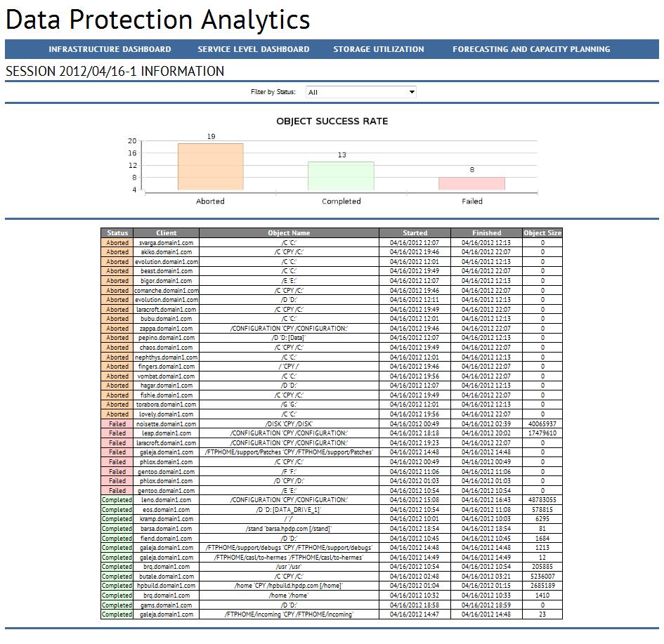Click the green Completed bar in chart
Screen dimensions: 664x644
(x=341, y=176)
